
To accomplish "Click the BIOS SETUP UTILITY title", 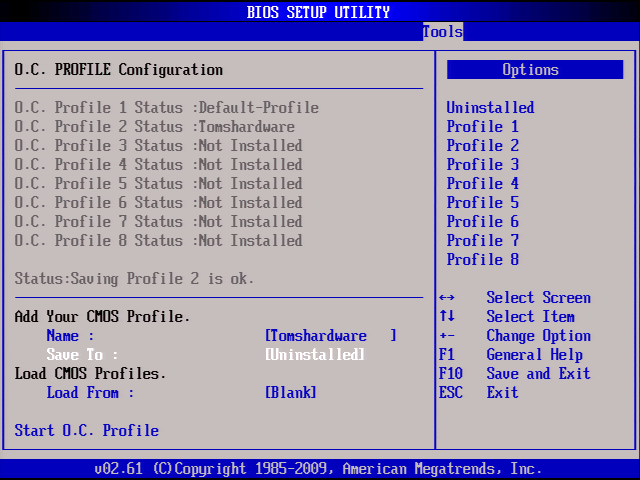I will point(318,12).
